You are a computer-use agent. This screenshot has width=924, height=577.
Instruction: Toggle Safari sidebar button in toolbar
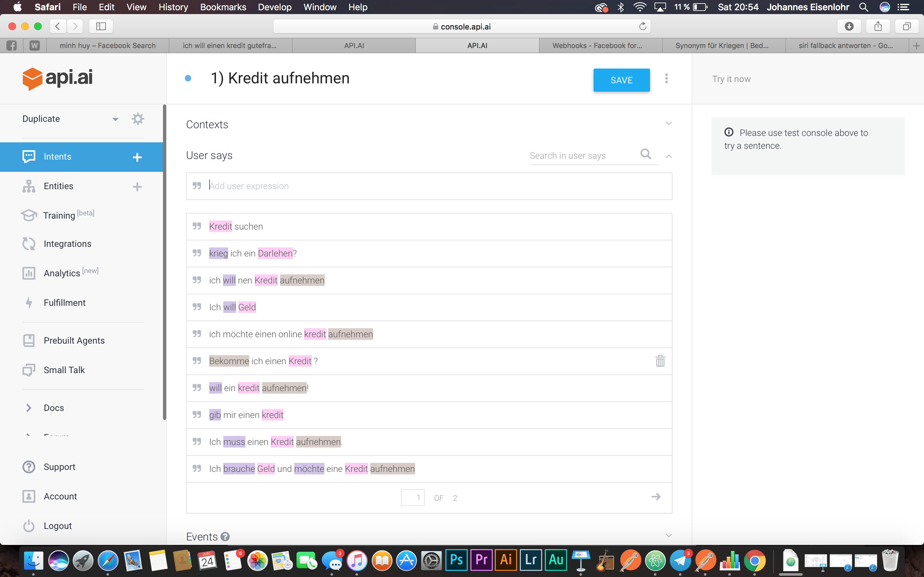coord(101,26)
